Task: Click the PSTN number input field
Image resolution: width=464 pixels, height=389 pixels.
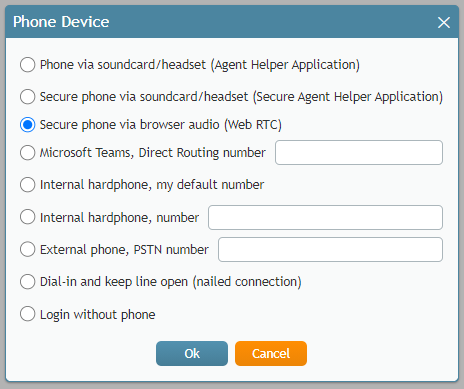Action: (x=330, y=249)
